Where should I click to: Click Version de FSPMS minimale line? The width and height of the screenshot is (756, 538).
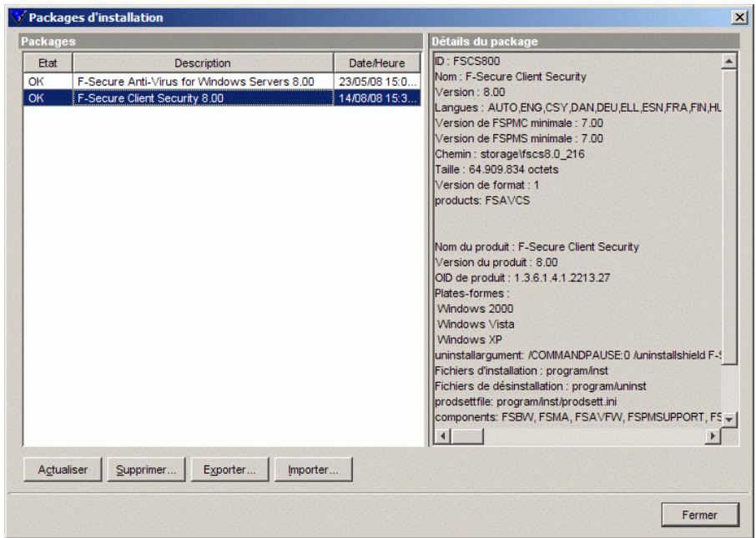pyautogui.click(x=518, y=138)
